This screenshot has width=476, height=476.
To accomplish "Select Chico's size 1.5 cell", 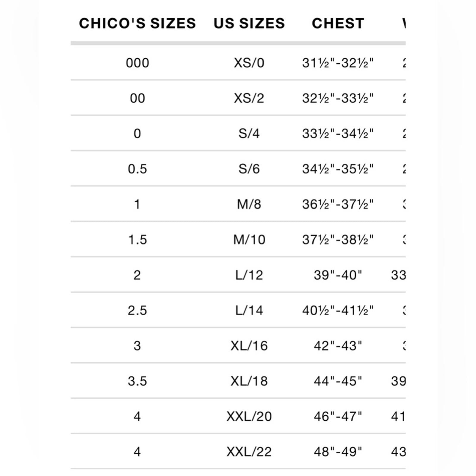I will coord(137,240).
